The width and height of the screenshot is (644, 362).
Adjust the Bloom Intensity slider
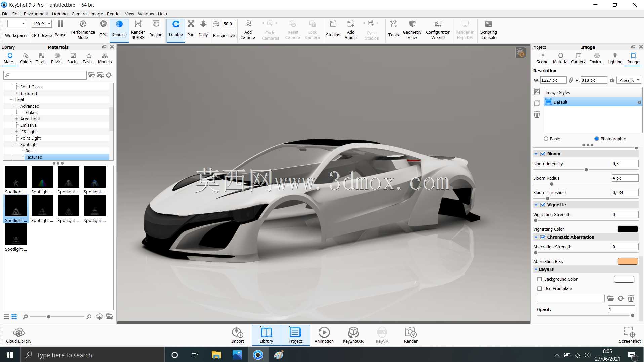(x=586, y=170)
